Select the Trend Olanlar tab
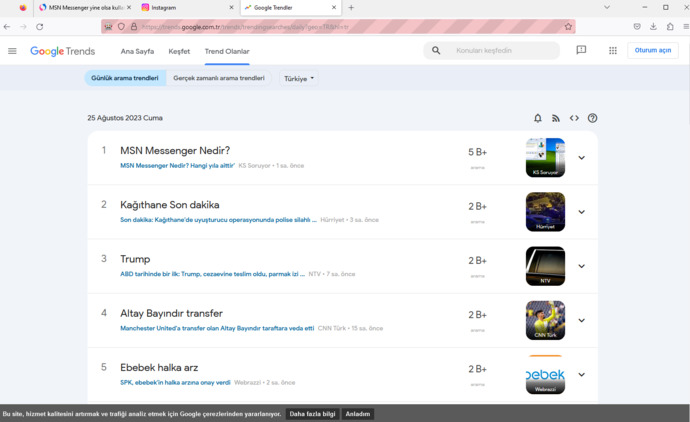Screen dimensions: 690x422 (227, 51)
